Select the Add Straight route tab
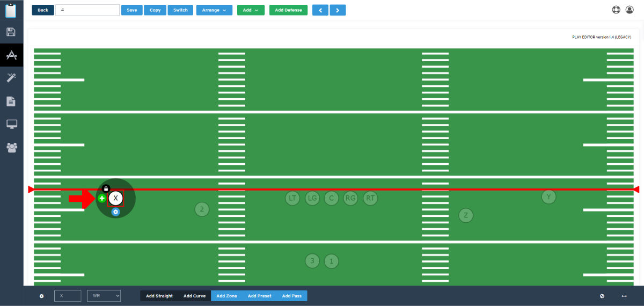644x306 pixels. tap(159, 296)
